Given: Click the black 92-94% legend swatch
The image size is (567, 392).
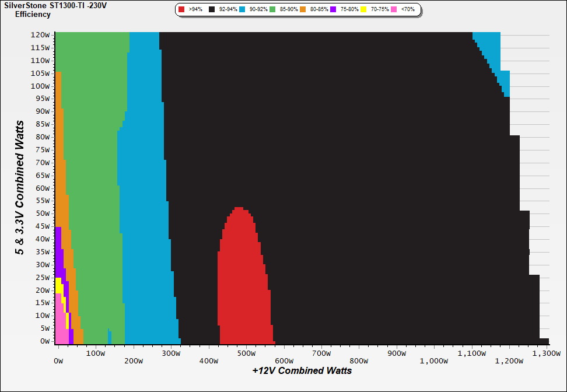Looking at the screenshot, I should 212,10.
